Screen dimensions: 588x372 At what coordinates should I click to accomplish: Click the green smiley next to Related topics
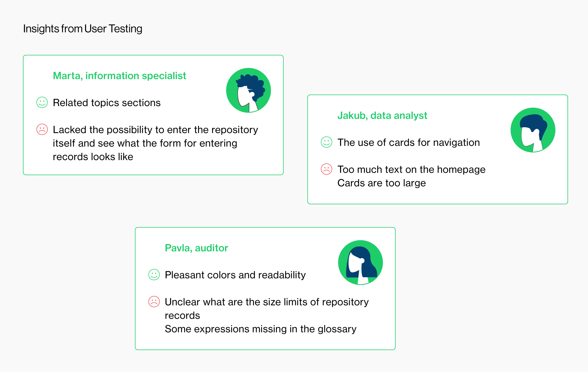point(42,103)
